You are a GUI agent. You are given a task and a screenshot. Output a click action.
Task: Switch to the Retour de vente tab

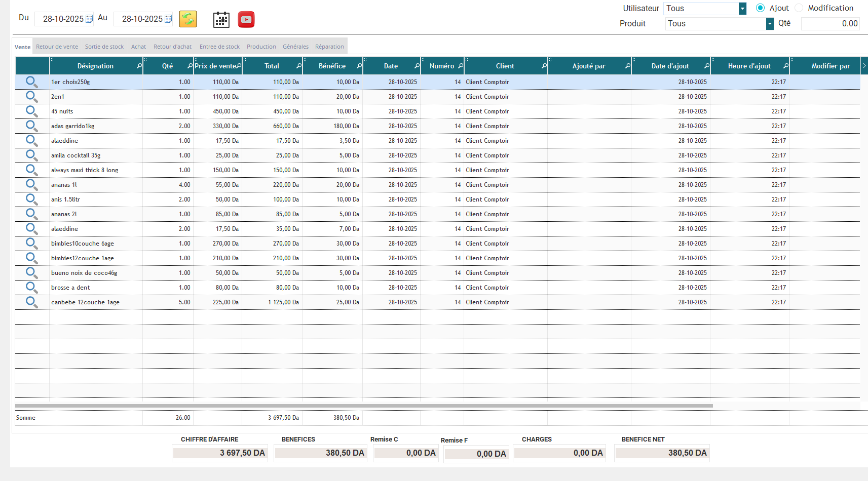coord(57,47)
